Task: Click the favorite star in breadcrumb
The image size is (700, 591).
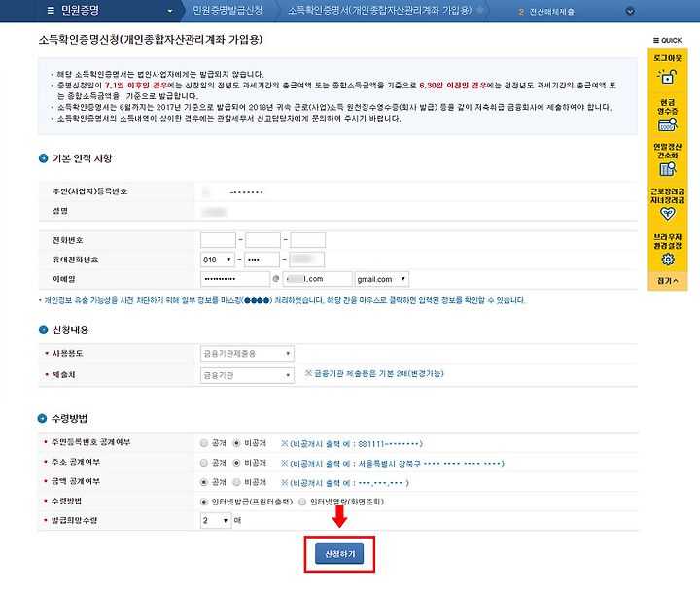Action: pos(480,10)
